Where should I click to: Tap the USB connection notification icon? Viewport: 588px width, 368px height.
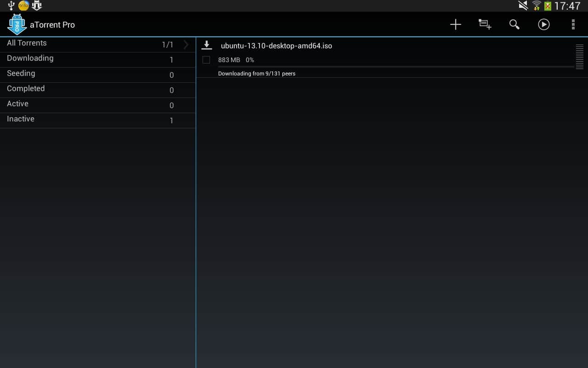[11, 6]
